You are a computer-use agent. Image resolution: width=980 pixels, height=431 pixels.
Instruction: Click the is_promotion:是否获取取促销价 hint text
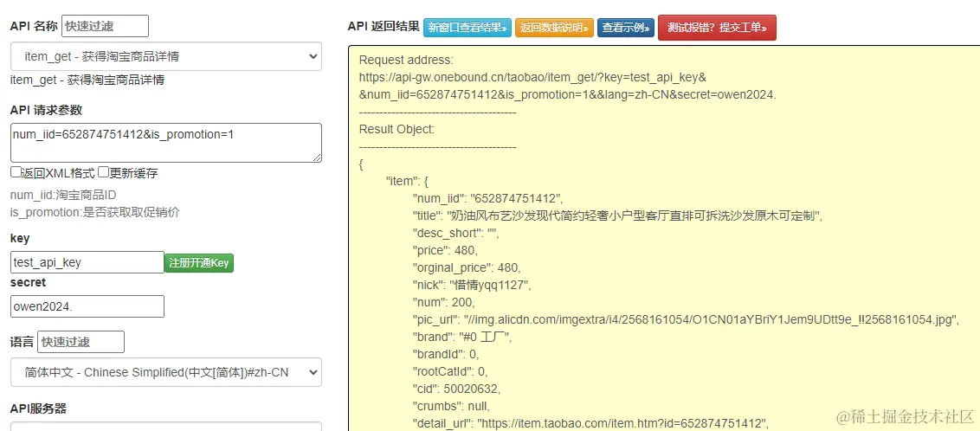[95, 212]
